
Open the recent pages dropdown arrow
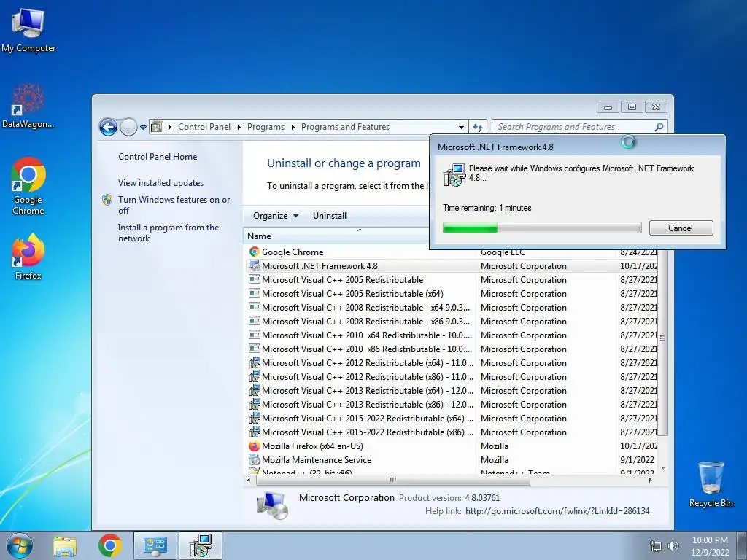[x=143, y=127]
